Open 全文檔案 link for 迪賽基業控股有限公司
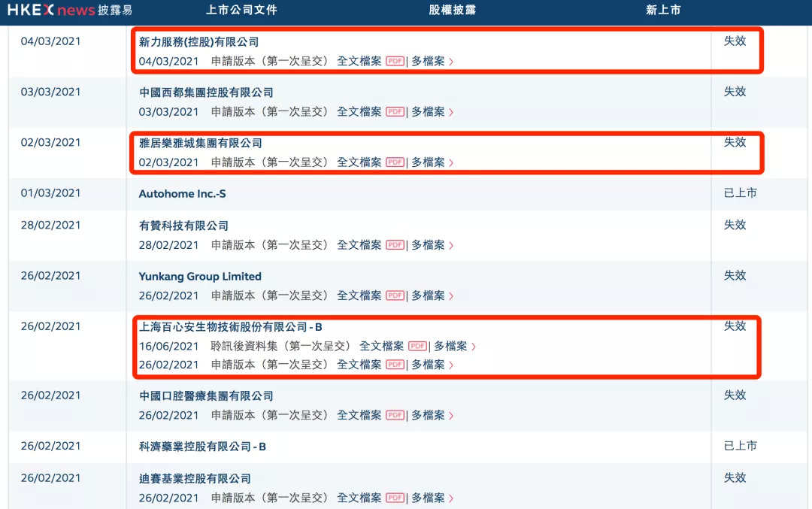 [x=359, y=498]
